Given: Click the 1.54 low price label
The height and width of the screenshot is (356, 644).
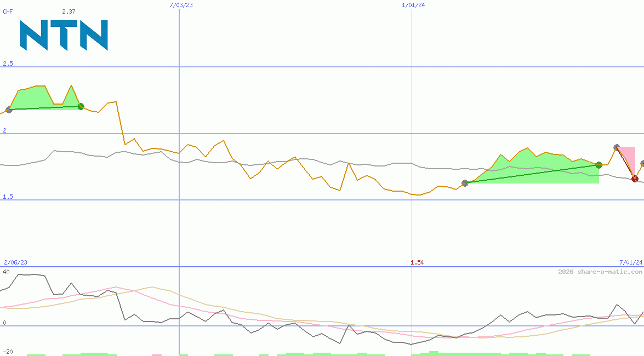Looking at the screenshot, I should 417,263.
